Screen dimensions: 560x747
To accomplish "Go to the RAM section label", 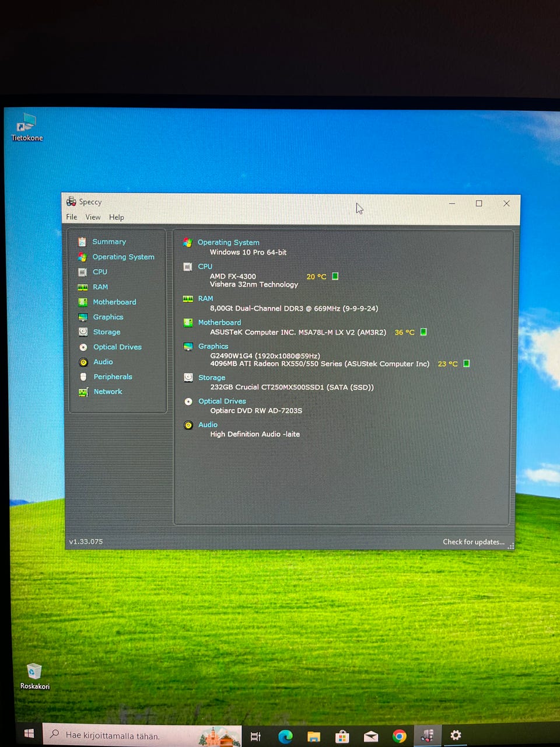I will point(100,287).
